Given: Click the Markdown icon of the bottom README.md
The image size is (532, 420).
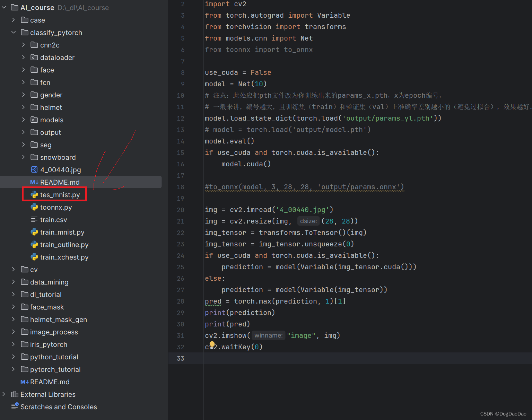Looking at the screenshot, I should click(24, 382).
